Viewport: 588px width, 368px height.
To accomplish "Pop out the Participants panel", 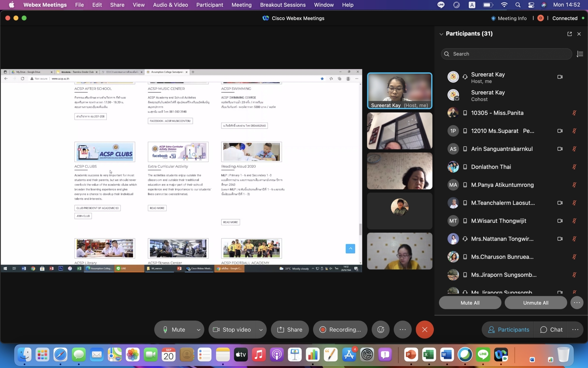I will point(569,34).
